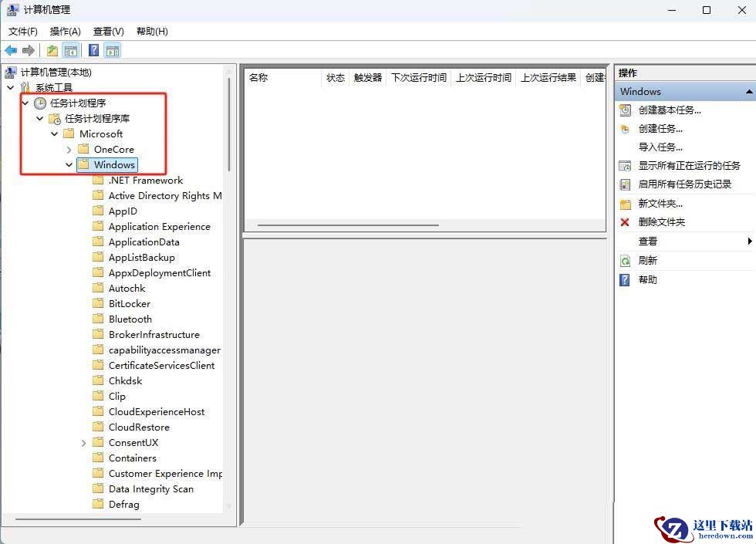Open the 文件(F) menu
Viewport: 756px width, 544px height.
pyautogui.click(x=23, y=32)
